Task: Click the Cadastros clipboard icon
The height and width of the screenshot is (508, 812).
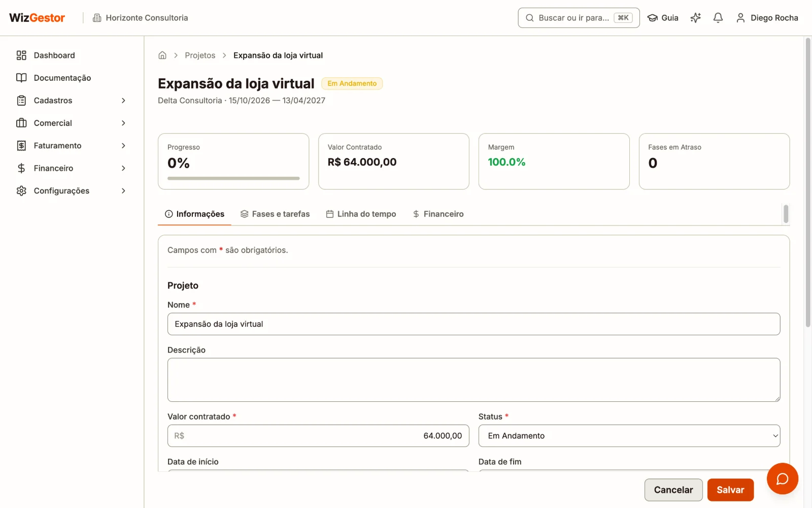Action: (x=21, y=101)
